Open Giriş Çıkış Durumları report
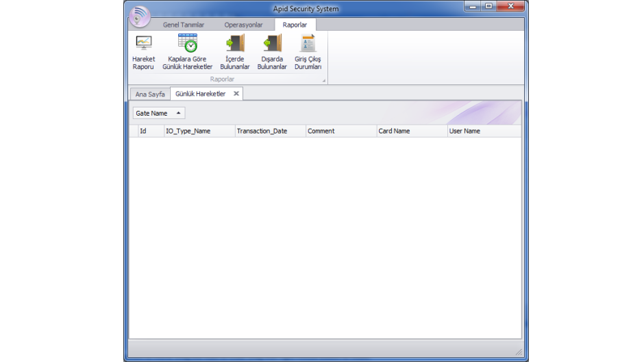The height and width of the screenshot is (362, 644). (308, 52)
